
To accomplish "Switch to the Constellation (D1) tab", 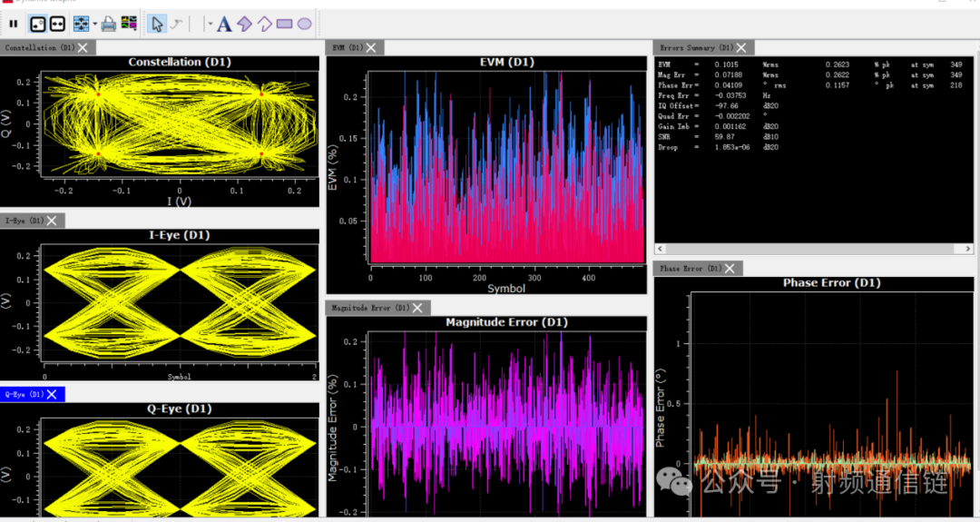I will pyautogui.click(x=40, y=47).
